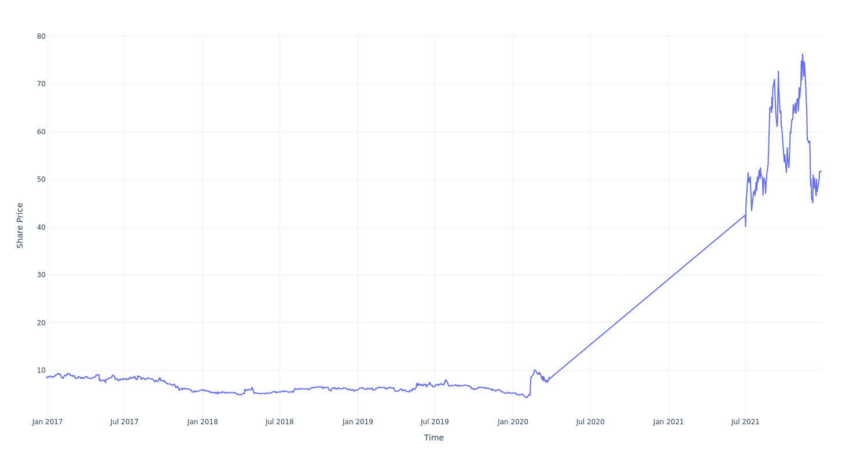The width and height of the screenshot is (868, 463).
Task: Click the y-axis value 70
Action: tap(41, 84)
